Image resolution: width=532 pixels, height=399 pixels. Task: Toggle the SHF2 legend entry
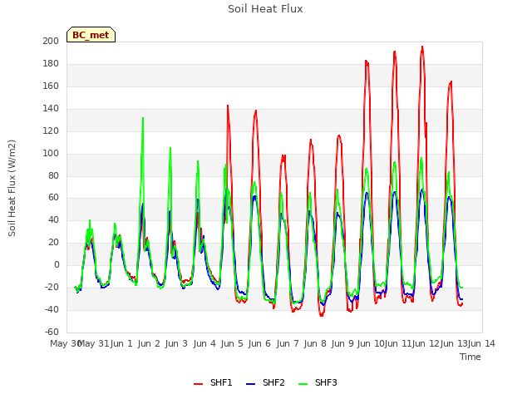[x=265, y=382]
